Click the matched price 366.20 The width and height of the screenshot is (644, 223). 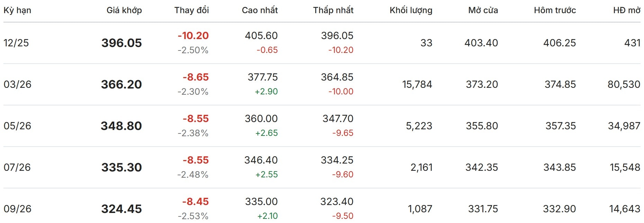coord(121,84)
